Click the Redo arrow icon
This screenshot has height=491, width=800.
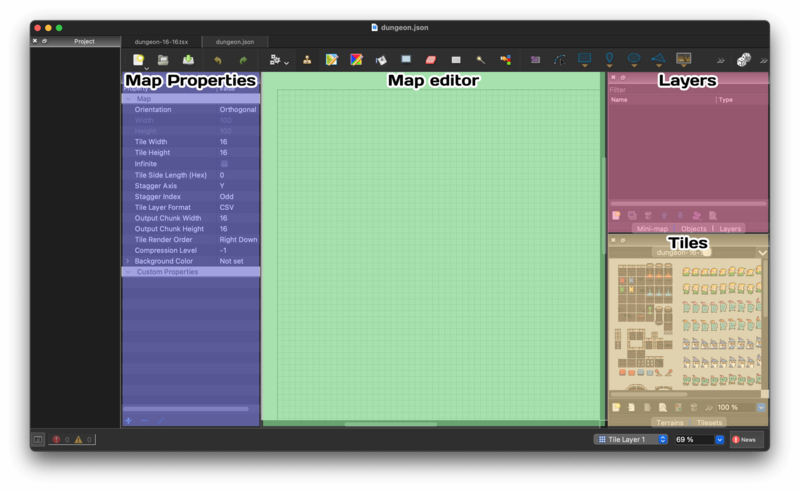[243, 60]
